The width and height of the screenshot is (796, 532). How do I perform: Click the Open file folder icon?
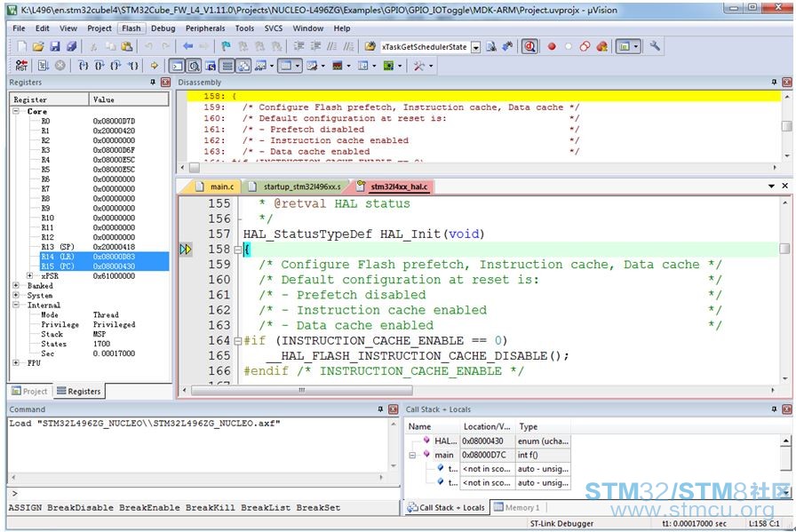tap(38, 47)
